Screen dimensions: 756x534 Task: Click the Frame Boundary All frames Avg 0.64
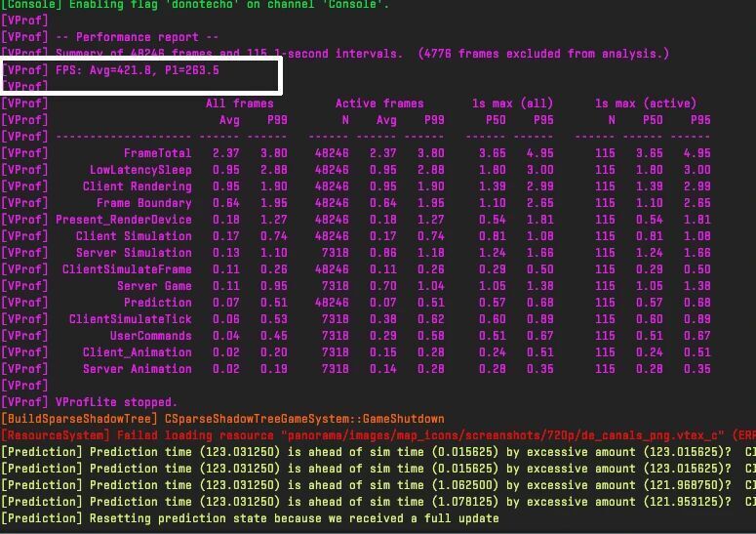click(x=226, y=203)
